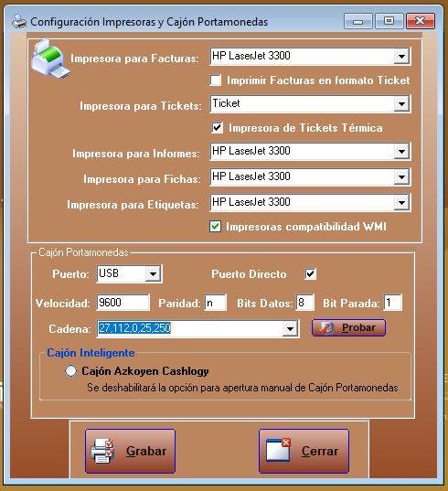448x491 pixels.
Task: Open the Impresora para Facturas dropdown
Action: pyautogui.click(x=401, y=57)
